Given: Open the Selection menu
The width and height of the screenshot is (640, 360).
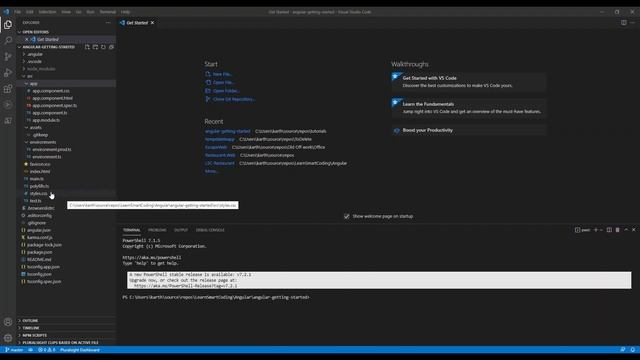Looking at the screenshot, I should pos(47,12).
